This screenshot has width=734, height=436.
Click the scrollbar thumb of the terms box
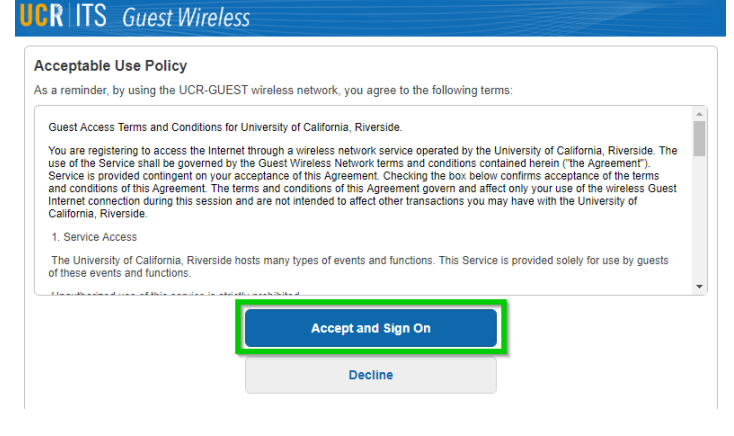pyautogui.click(x=699, y=138)
